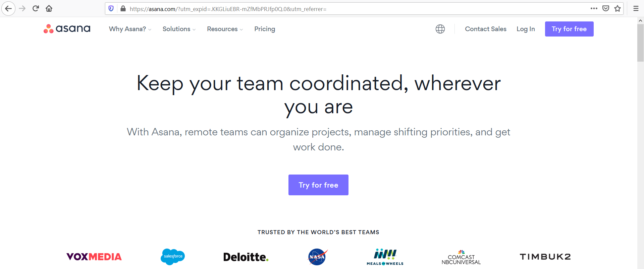Reload the page with the refresh icon
Screen dimensions: 644x269
point(36,9)
